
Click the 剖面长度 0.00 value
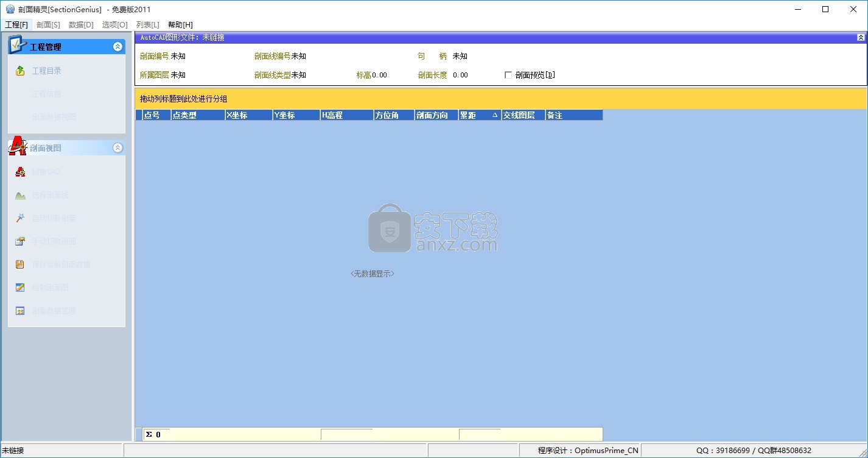tap(461, 75)
